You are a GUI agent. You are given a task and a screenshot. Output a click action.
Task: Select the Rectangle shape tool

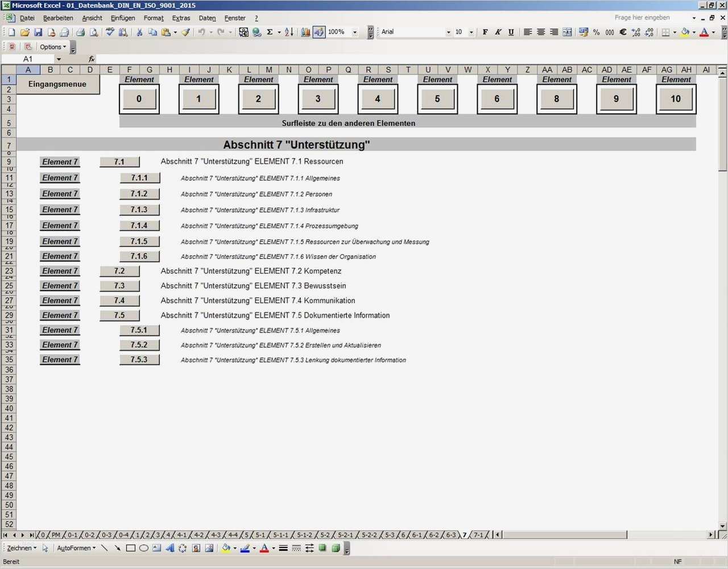click(129, 548)
